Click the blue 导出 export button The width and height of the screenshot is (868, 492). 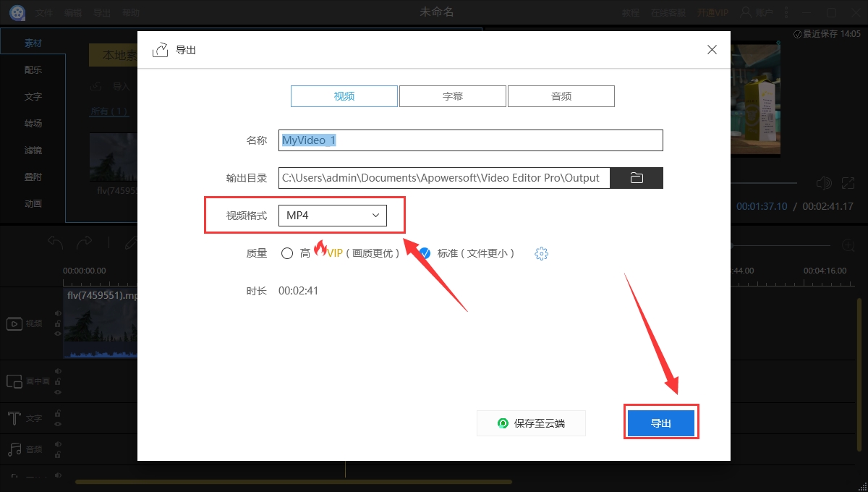point(661,423)
